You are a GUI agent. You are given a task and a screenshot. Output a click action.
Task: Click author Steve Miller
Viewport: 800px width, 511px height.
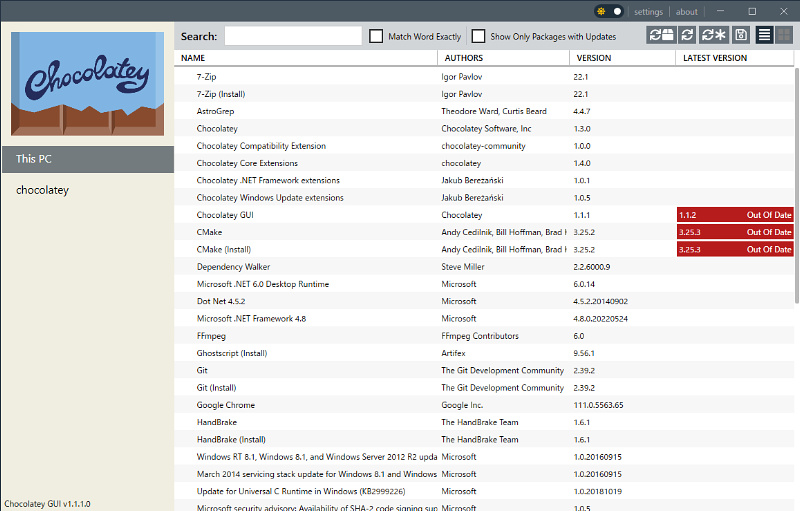pos(462,267)
